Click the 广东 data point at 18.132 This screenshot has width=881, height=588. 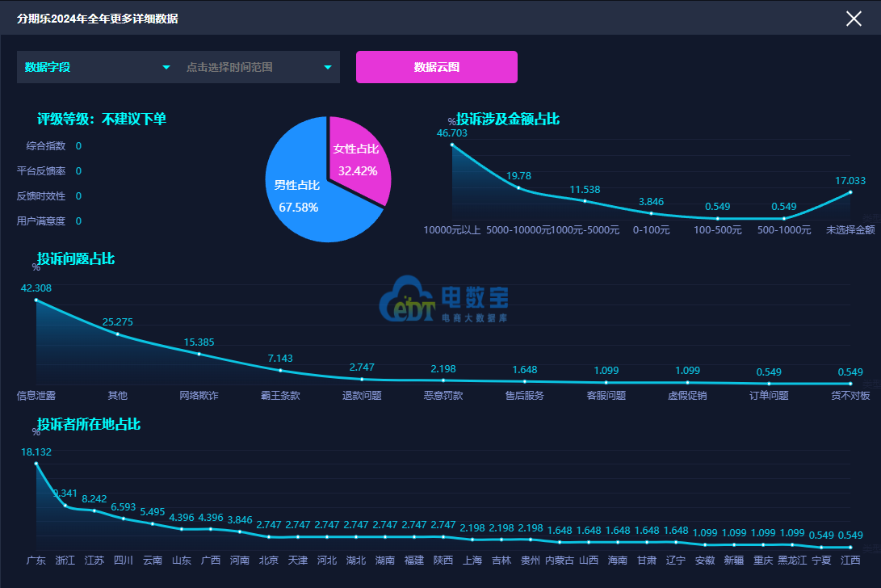click(36, 464)
